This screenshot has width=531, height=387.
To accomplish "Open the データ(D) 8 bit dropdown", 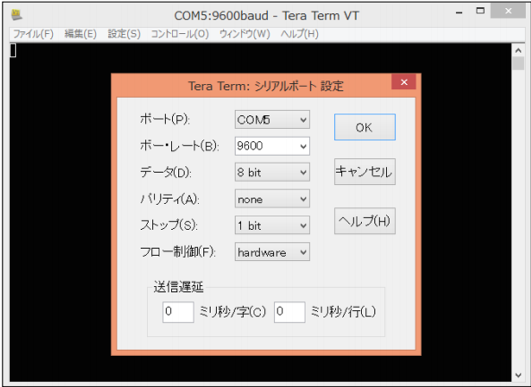I will [x=272, y=172].
